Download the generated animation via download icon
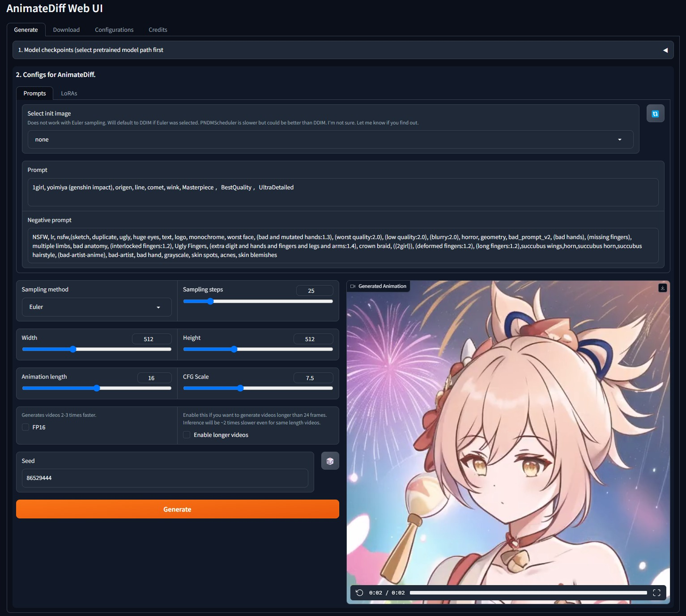Screen dimensions: 686x616 point(662,288)
